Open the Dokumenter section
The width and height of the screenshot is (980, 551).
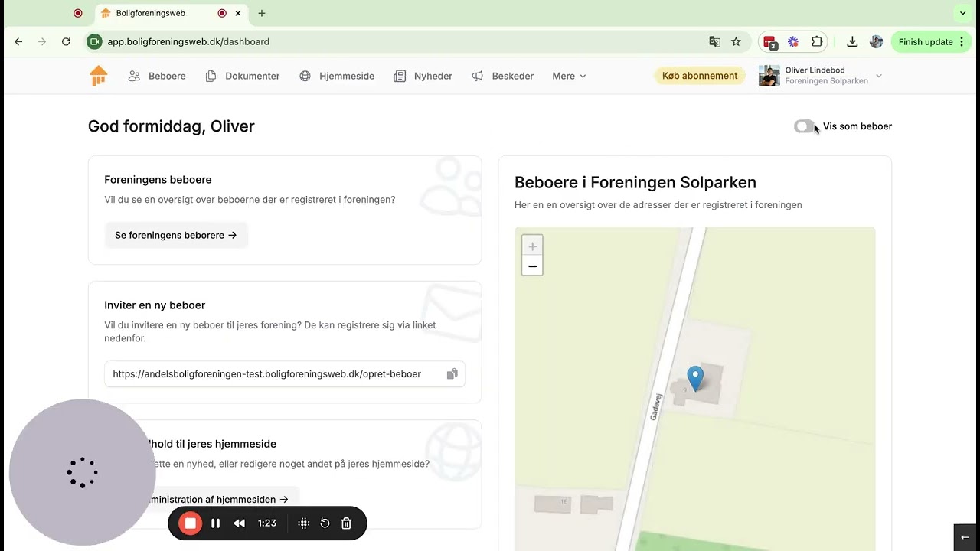(243, 76)
